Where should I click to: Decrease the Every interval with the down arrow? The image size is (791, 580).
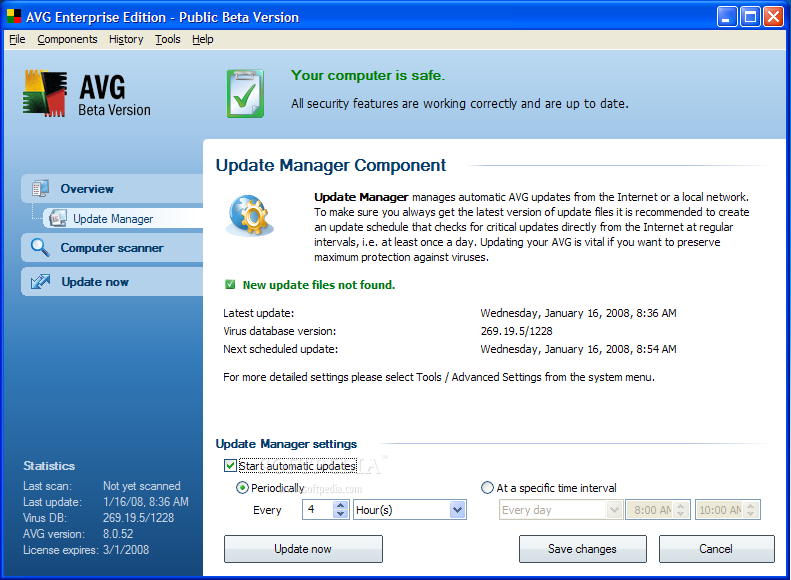tap(341, 514)
